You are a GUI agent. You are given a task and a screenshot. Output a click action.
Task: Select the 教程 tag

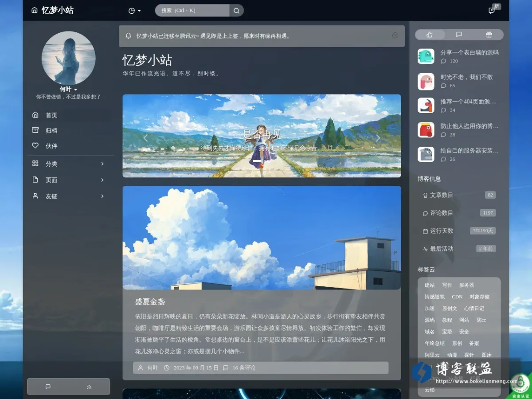447,320
